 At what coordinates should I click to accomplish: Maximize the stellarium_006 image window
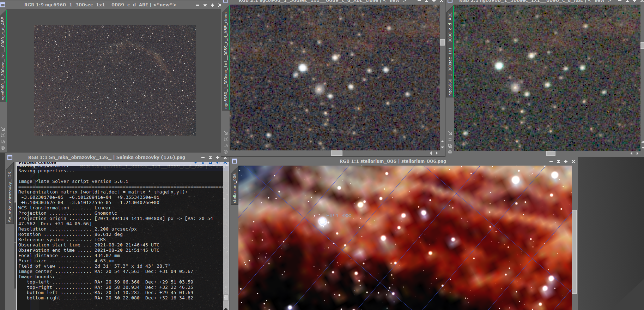[x=566, y=161]
